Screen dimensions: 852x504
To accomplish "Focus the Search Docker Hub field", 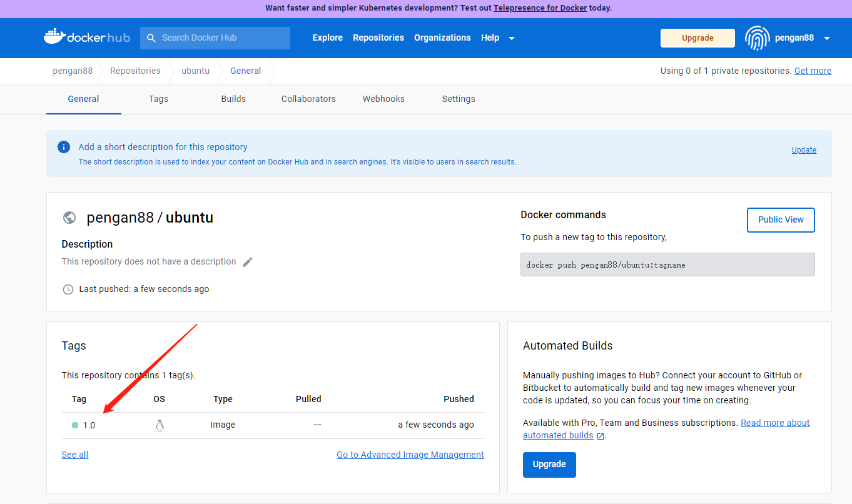I will pyautogui.click(x=215, y=38).
